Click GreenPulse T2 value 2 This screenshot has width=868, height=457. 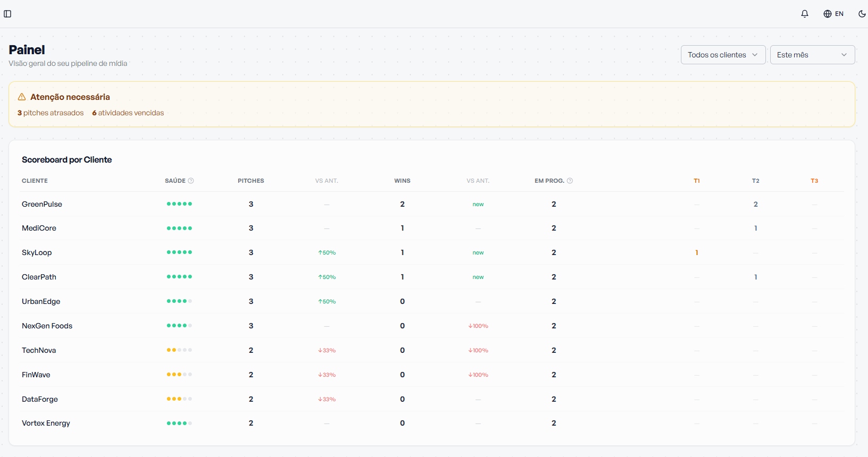[756, 204]
